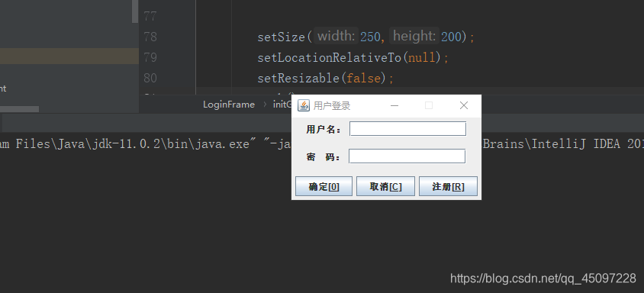Select the highlighted row in project panel
The image size is (644, 293).
[69, 56]
